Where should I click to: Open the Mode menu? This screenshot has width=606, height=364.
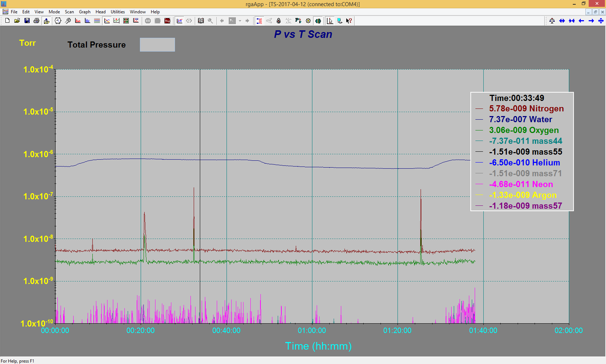click(54, 12)
